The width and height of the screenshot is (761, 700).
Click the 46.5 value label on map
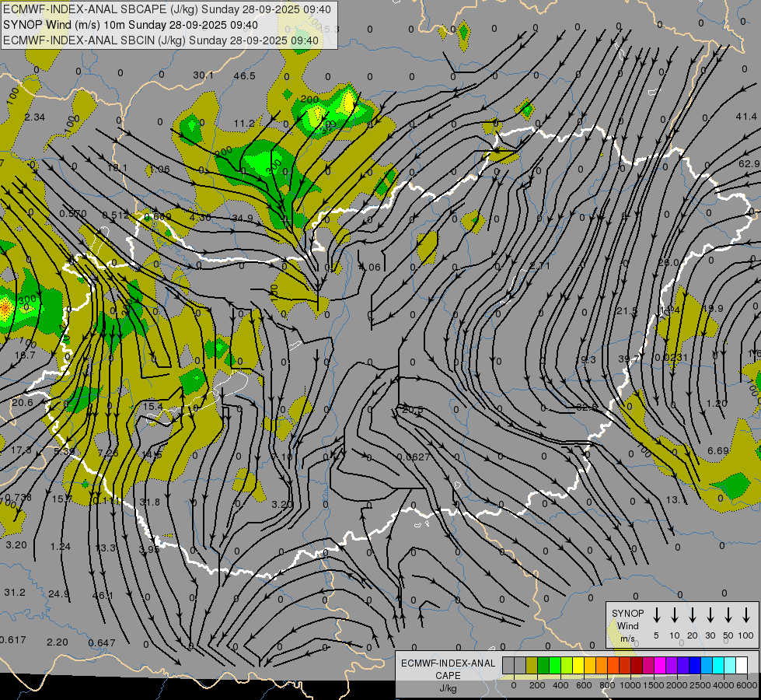coord(244,76)
